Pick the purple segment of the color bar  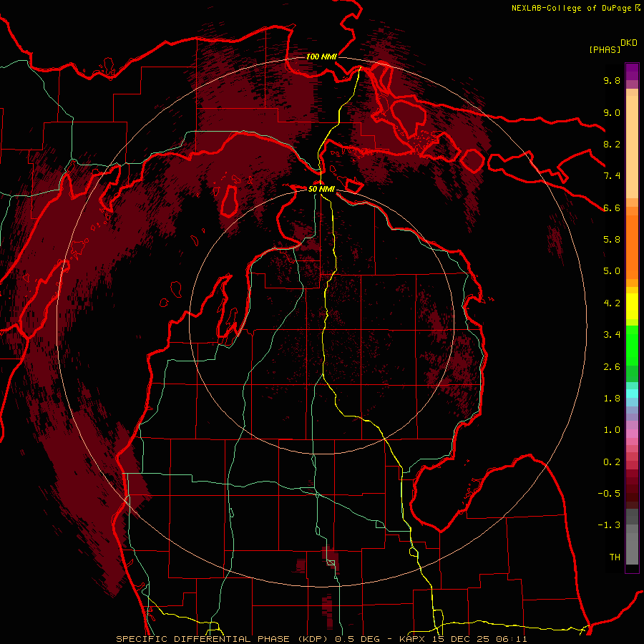pyautogui.click(x=632, y=72)
